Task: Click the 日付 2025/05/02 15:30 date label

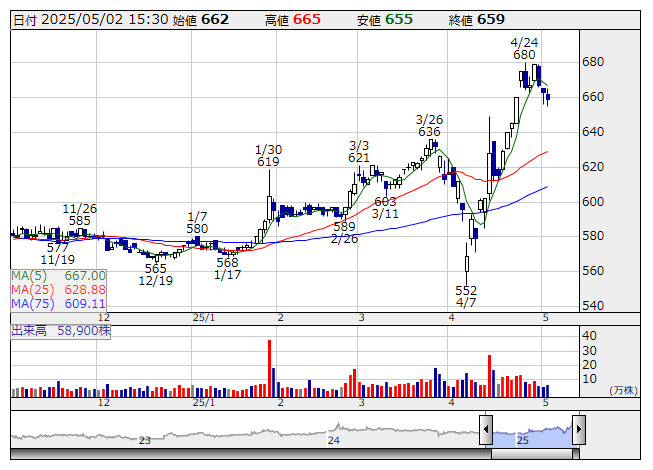Action: pos(91,20)
